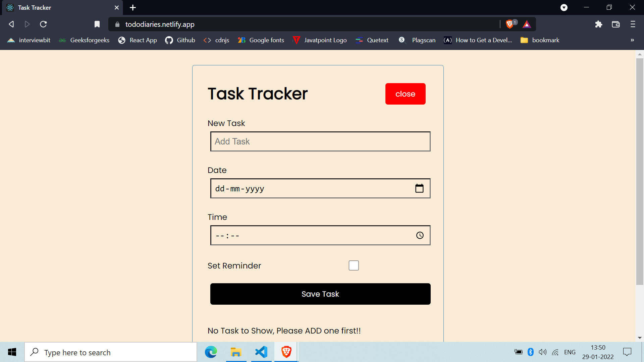
Task: Click the page vertical scrollbar
Action: (640, 172)
